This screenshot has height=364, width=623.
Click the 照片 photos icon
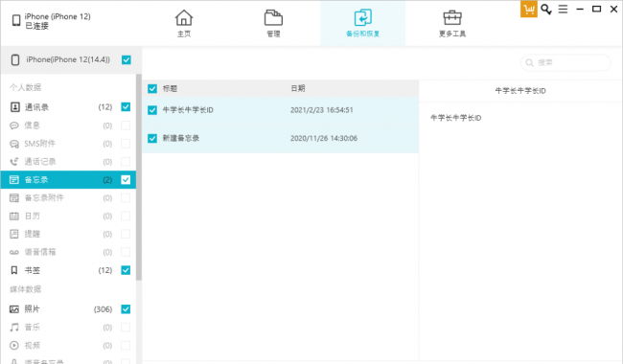coord(14,309)
